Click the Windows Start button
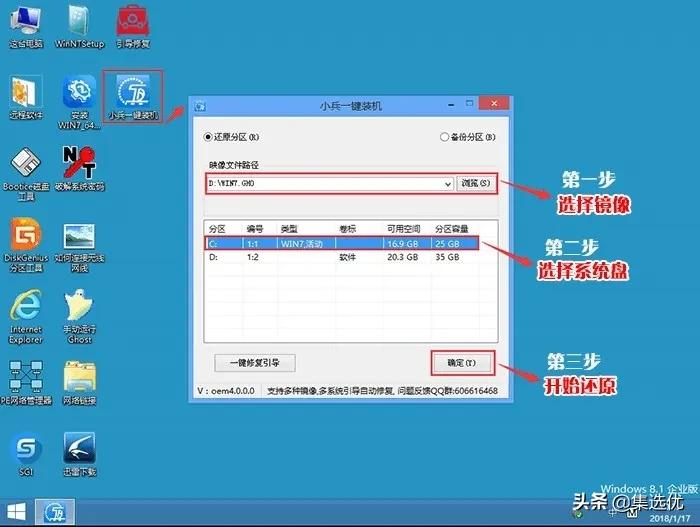This screenshot has width=700, height=527. click(x=17, y=512)
